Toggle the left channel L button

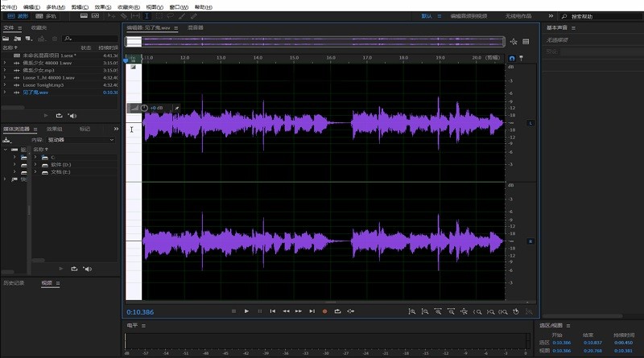[530, 123]
